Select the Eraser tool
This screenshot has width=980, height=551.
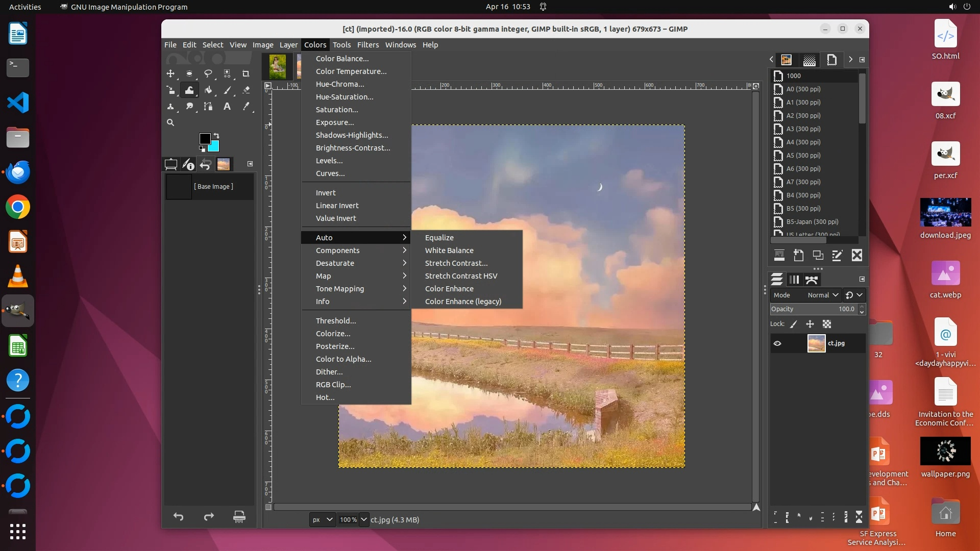tap(246, 90)
